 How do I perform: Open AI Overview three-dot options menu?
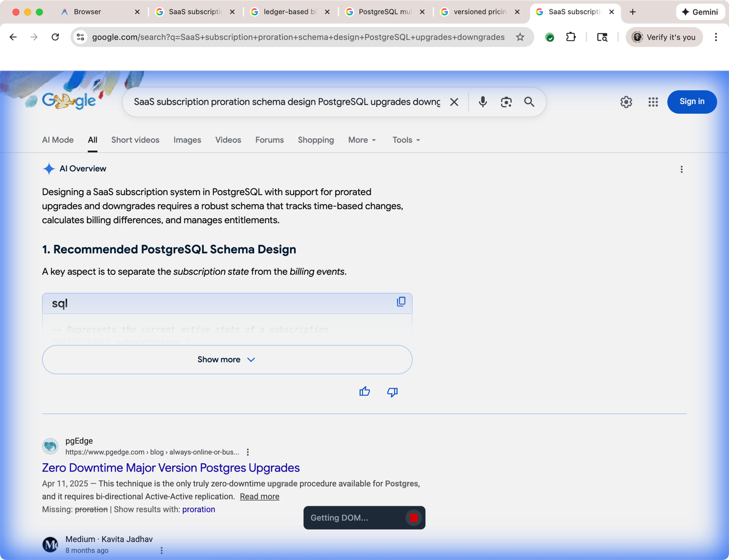point(681,169)
